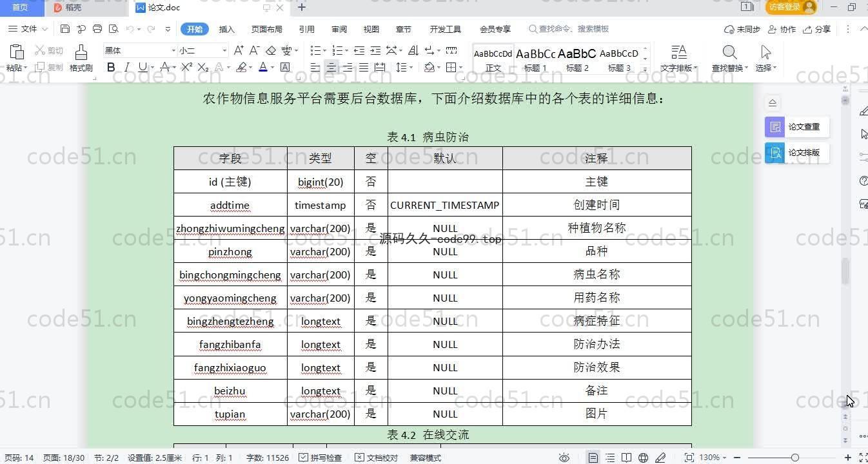Toggle italic formatting (I)
Image resolution: width=868 pixels, height=464 pixels.
[x=127, y=67]
